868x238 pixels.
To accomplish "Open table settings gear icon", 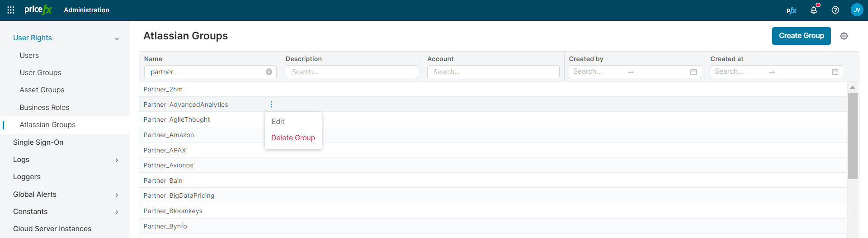I will pos(844,36).
